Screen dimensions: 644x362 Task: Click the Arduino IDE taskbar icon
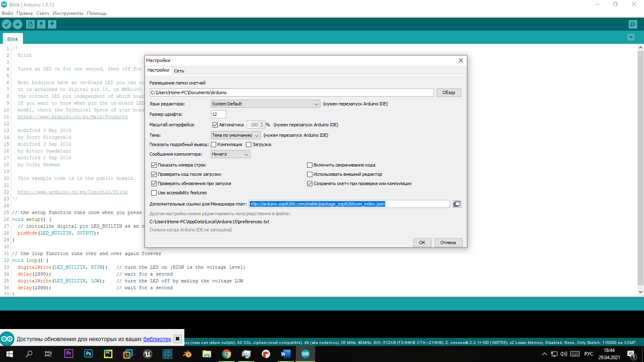tap(305, 354)
